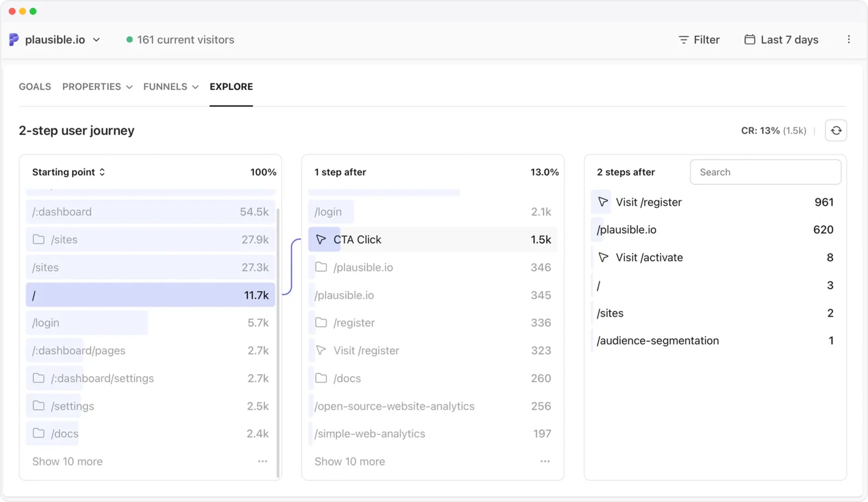Viewport: 868px width, 502px height.
Task: Click cursor icon of Visit /register with 961
Action: coord(603,202)
